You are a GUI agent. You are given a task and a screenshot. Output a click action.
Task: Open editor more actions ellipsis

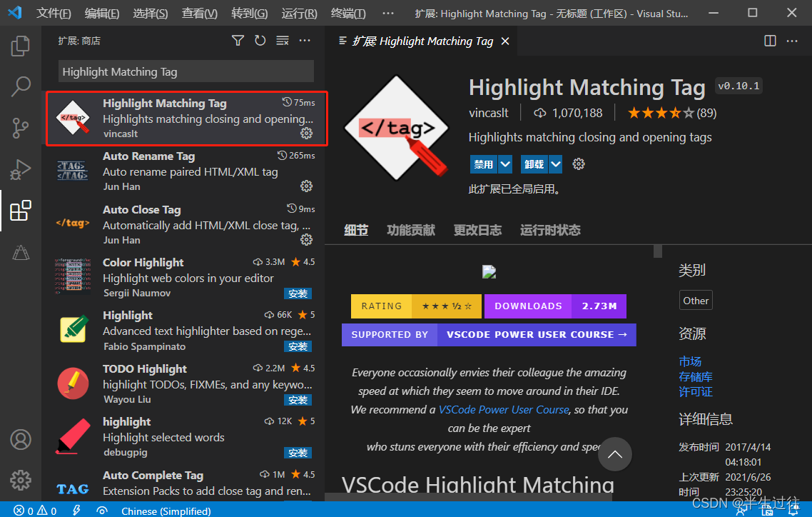[x=792, y=41]
